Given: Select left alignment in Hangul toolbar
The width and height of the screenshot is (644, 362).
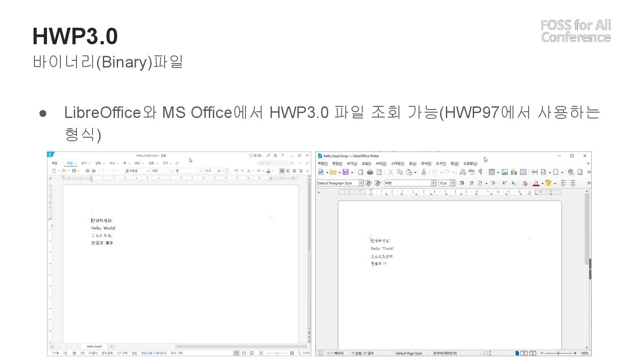Looking at the screenshot, I should click(x=288, y=171).
